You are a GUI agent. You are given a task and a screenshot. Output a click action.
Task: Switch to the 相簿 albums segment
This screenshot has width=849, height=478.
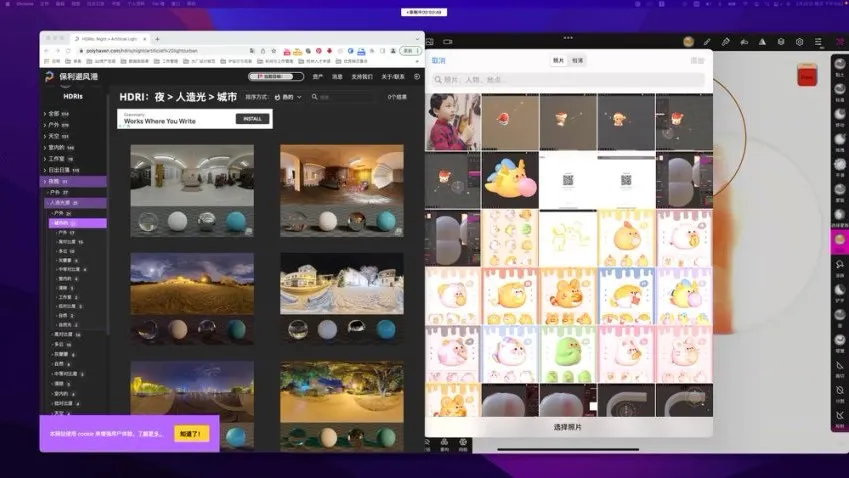point(578,61)
